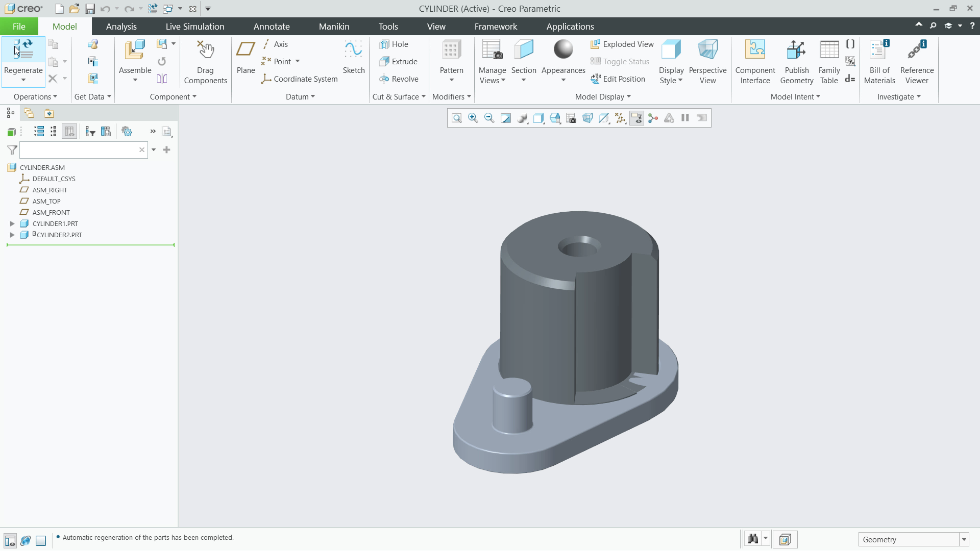
Task: Click the Regenerate icon
Action: click(22, 48)
